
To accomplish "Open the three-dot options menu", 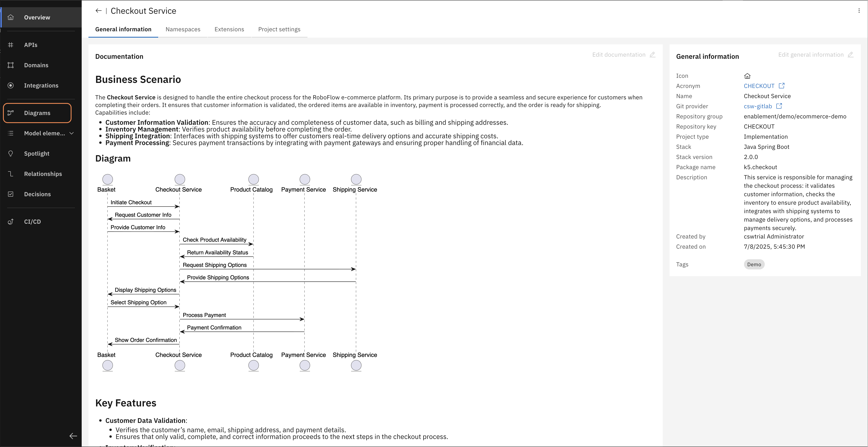I will (x=858, y=11).
